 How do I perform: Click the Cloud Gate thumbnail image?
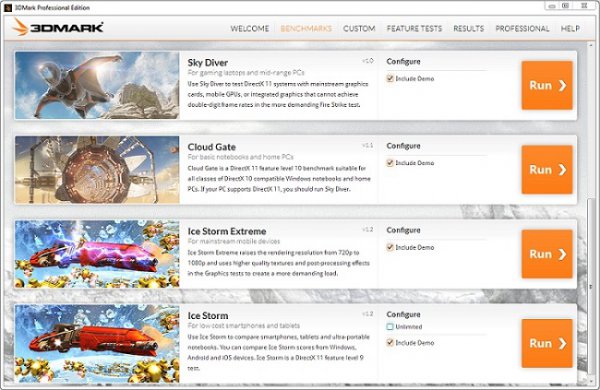point(97,170)
